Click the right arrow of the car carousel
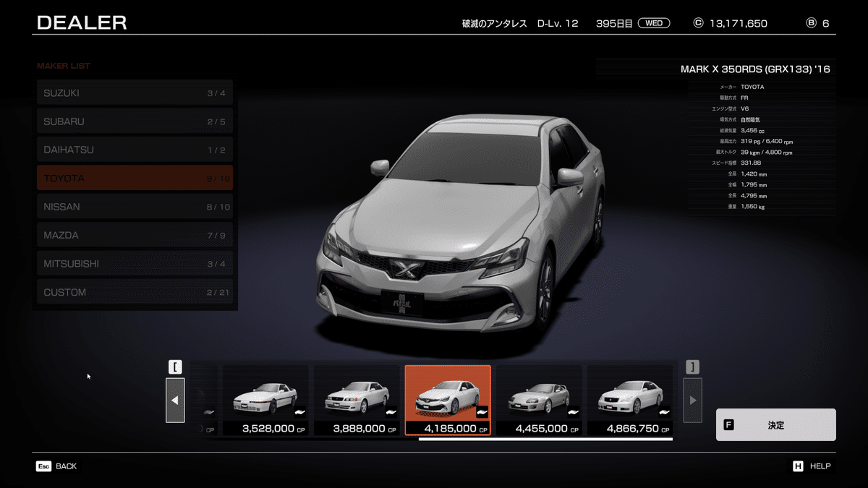The width and height of the screenshot is (868, 488). coord(692,400)
